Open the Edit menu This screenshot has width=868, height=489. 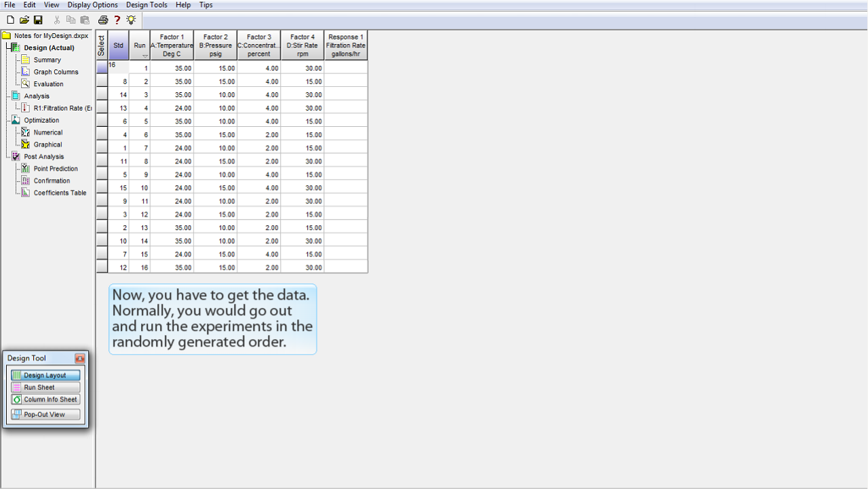click(30, 5)
